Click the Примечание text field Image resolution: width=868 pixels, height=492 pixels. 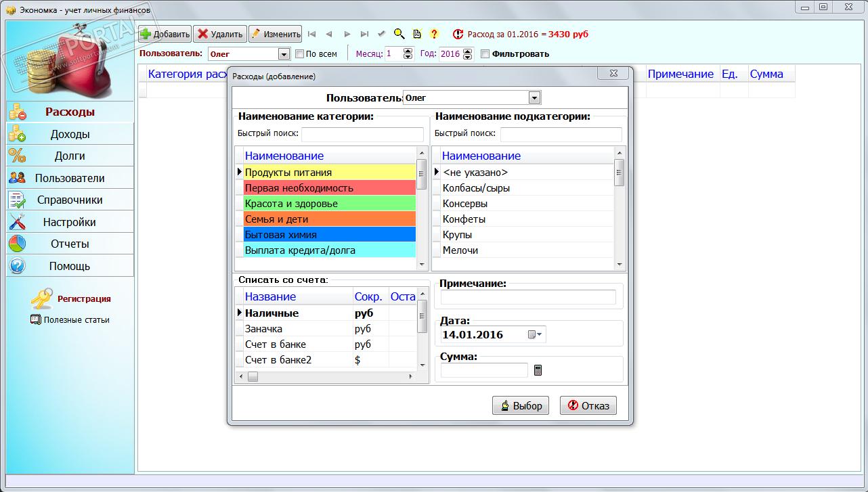tap(528, 297)
